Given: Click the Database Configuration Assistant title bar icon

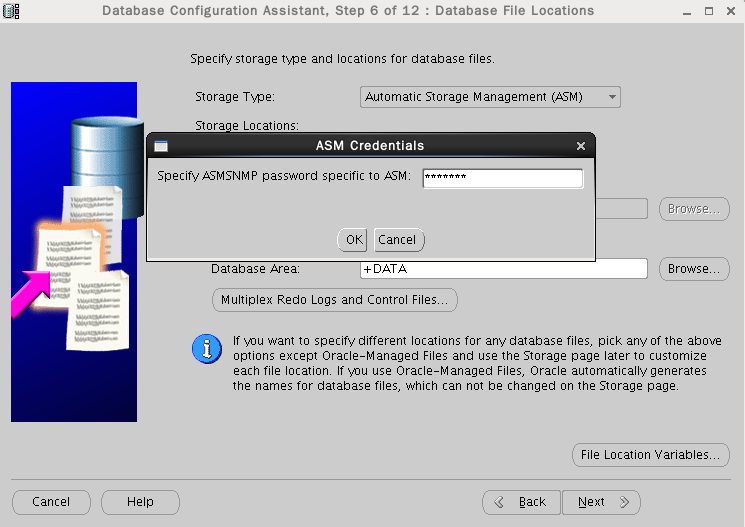Looking at the screenshot, I should [x=11, y=11].
